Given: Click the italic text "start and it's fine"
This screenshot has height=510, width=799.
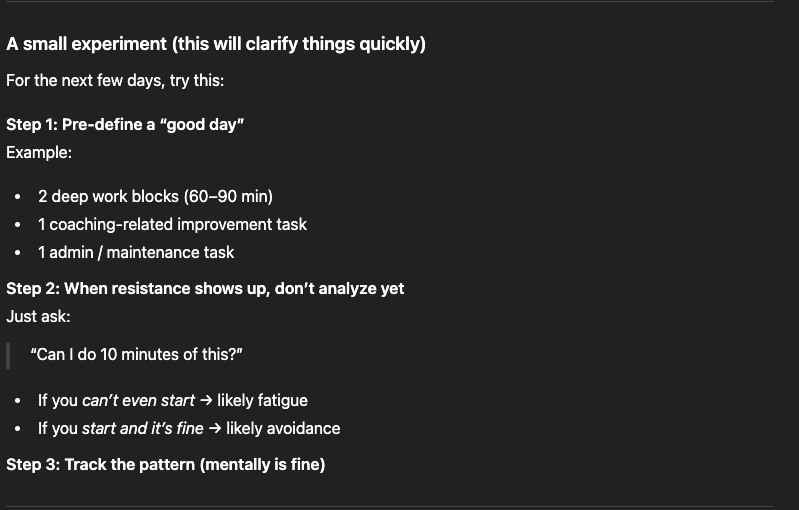Looking at the screenshot, I should pos(143,428).
